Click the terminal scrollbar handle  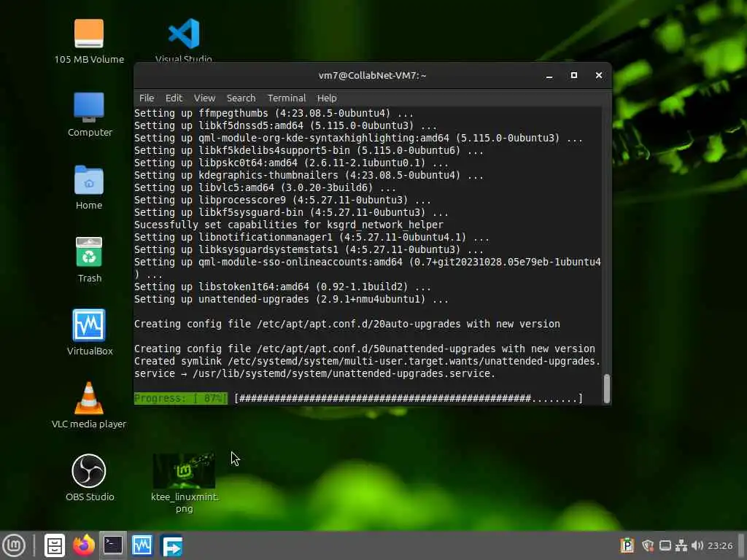606,389
